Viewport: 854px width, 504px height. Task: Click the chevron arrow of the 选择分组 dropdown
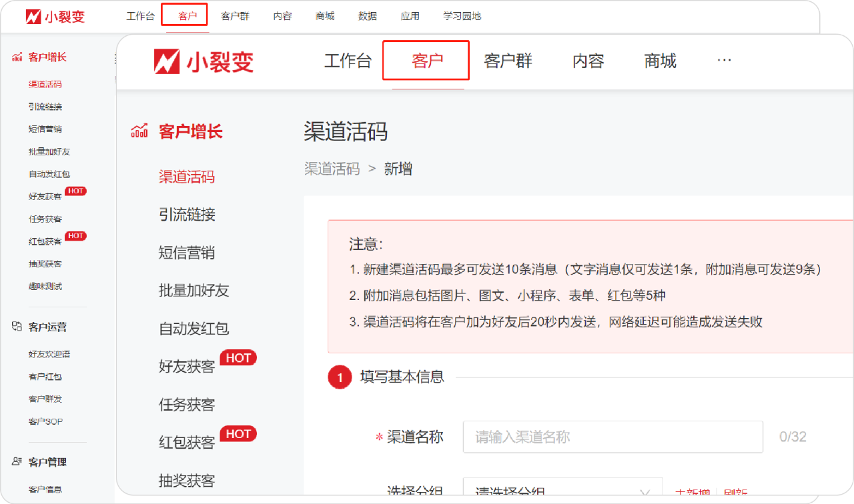tap(645, 492)
